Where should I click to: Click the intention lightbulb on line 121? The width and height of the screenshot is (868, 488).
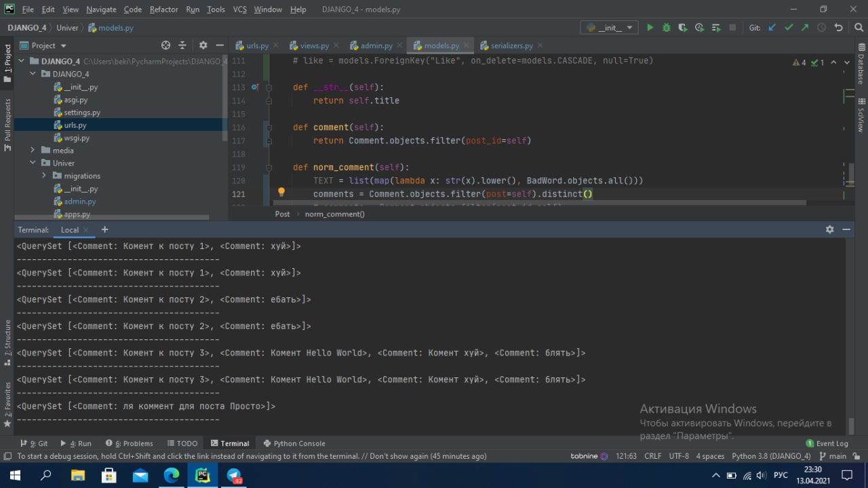click(281, 193)
